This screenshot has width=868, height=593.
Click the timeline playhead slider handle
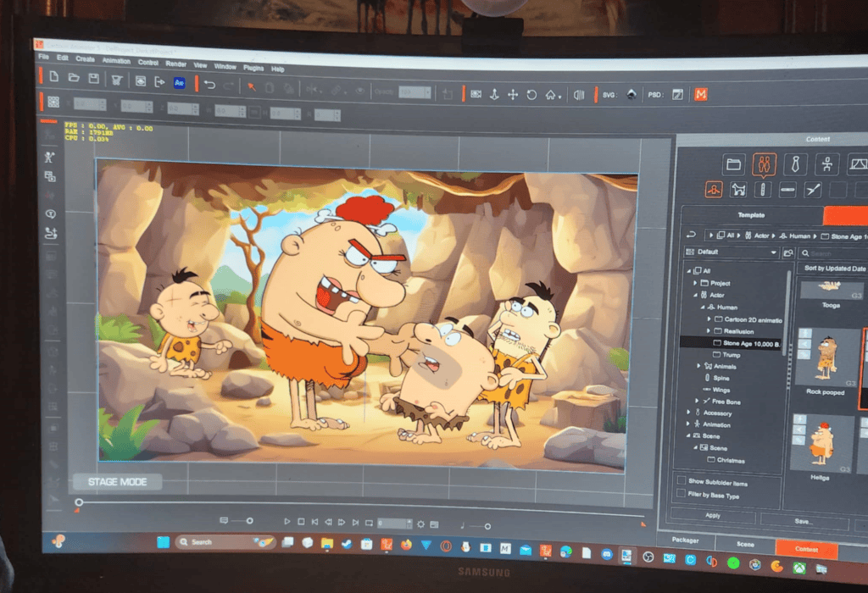(79, 502)
